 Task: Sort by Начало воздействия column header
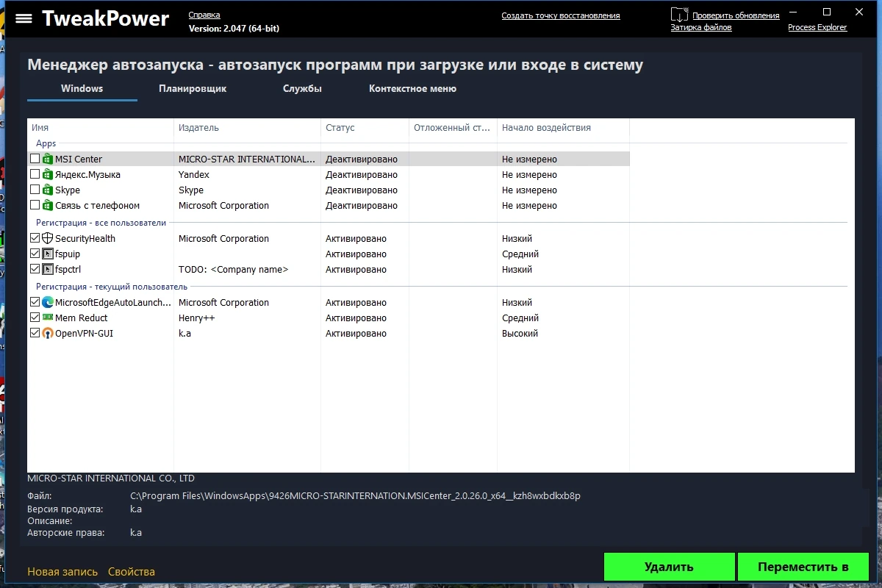(563, 127)
